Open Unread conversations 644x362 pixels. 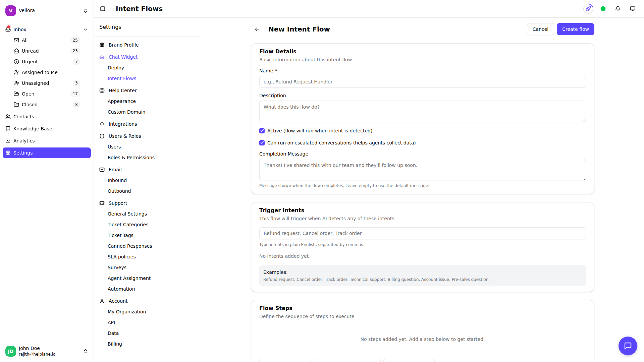tap(47, 51)
